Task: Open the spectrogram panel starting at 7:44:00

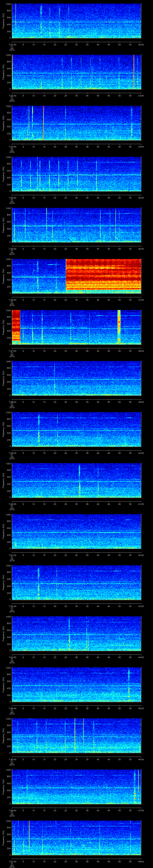Action: point(77,685)
